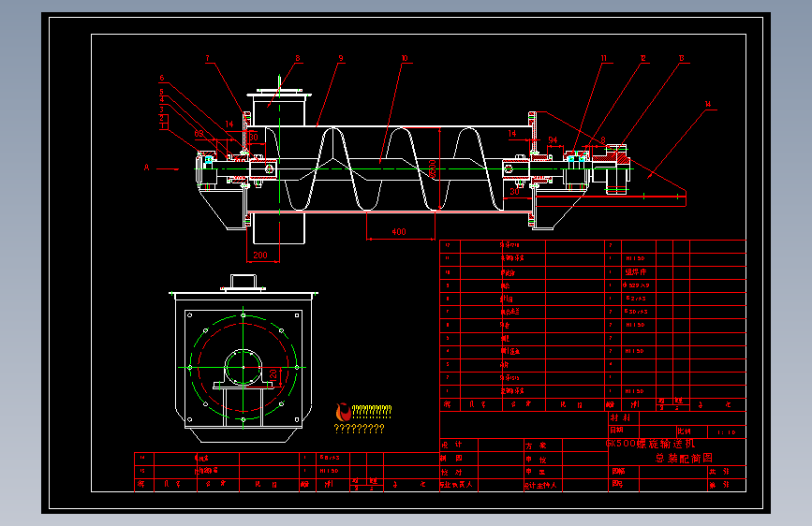Click the 方案 title block label
The height and width of the screenshot is (526, 812).
pyautogui.click(x=536, y=446)
